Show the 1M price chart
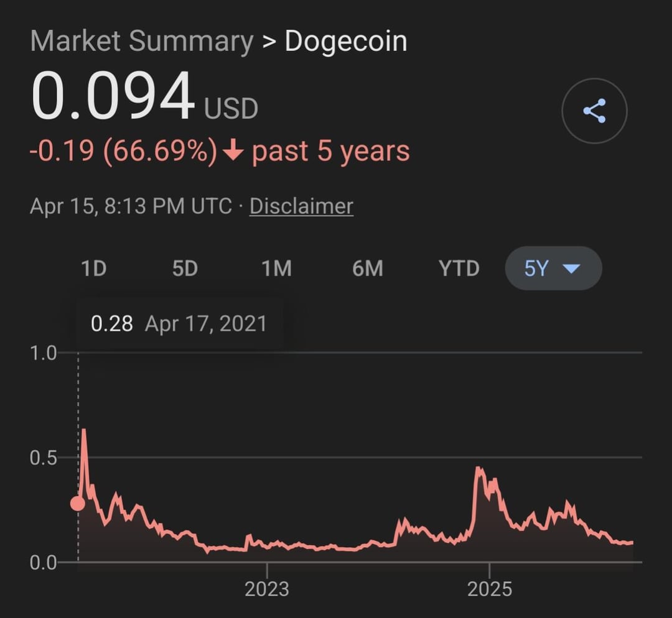Screen dimensions: 672x618 point(276,269)
